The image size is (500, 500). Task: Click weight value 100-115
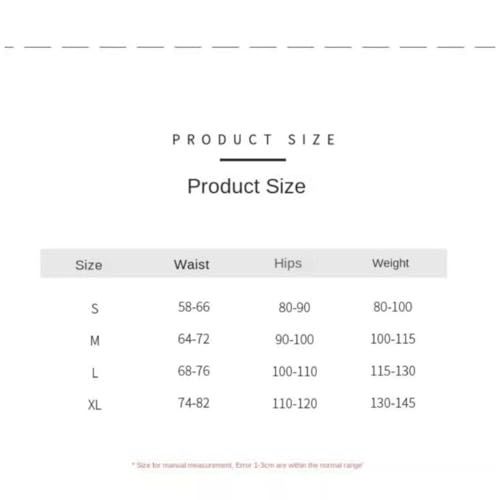coord(393,339)
